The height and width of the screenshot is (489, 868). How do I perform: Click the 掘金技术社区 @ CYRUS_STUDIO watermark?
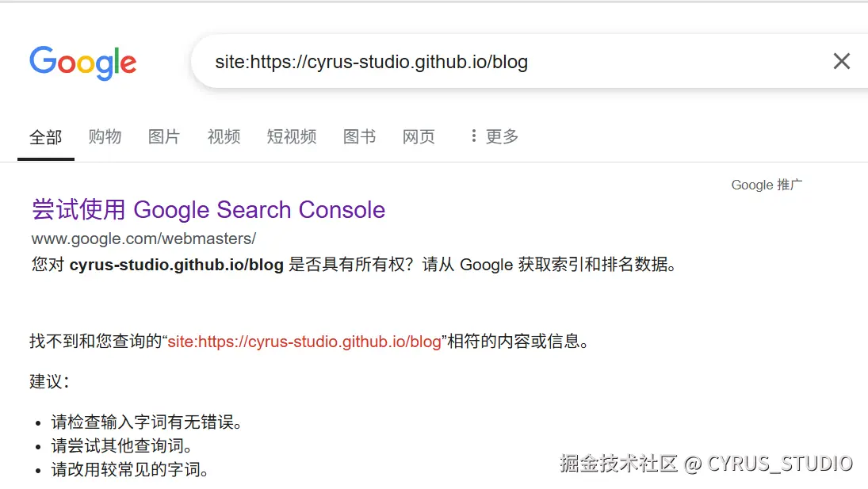click(x=705, y=464)
